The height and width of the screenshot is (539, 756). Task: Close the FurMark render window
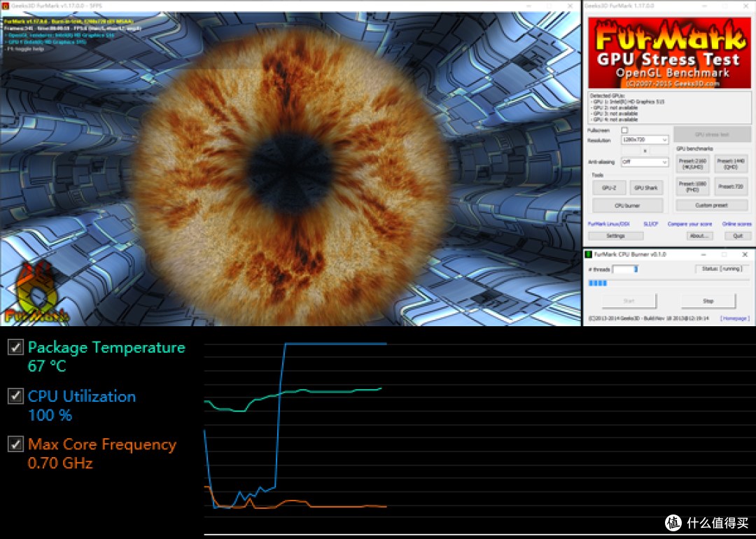tap(570, 6)
